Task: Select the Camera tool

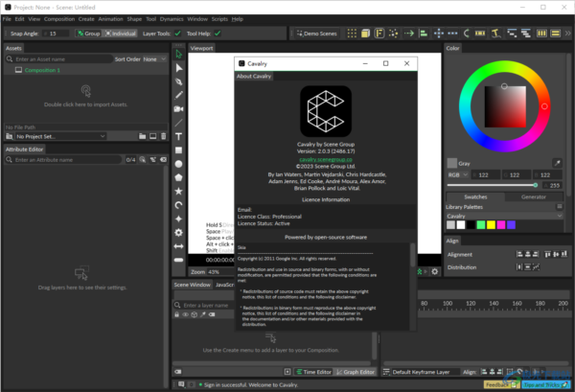Action: tap(178, 109)
